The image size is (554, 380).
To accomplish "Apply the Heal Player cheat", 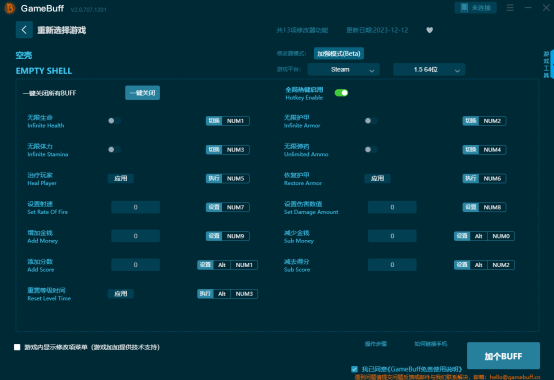I will [120, 178].
